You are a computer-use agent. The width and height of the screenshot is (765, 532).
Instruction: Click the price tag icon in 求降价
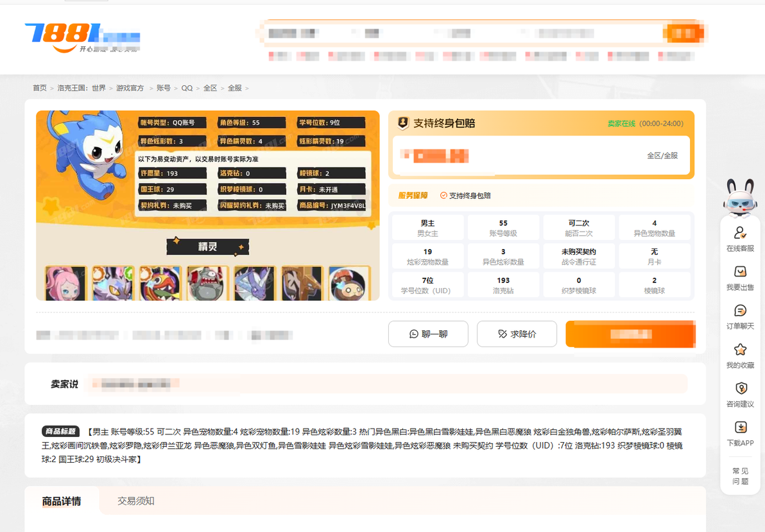(503, 334)
